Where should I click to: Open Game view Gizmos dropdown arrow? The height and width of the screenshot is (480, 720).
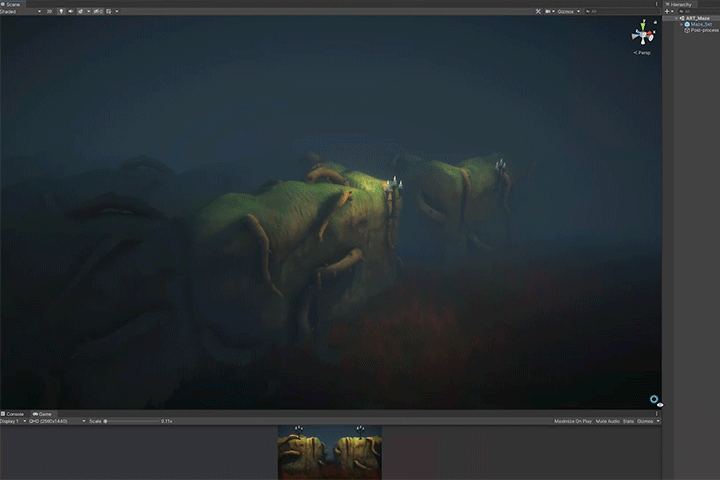pyautogui.click(x=658, y=421)
